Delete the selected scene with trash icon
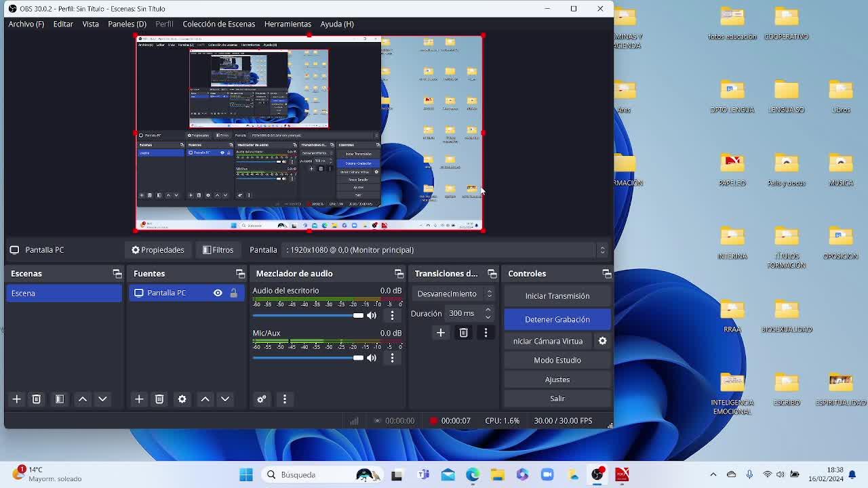 (37, 399)
